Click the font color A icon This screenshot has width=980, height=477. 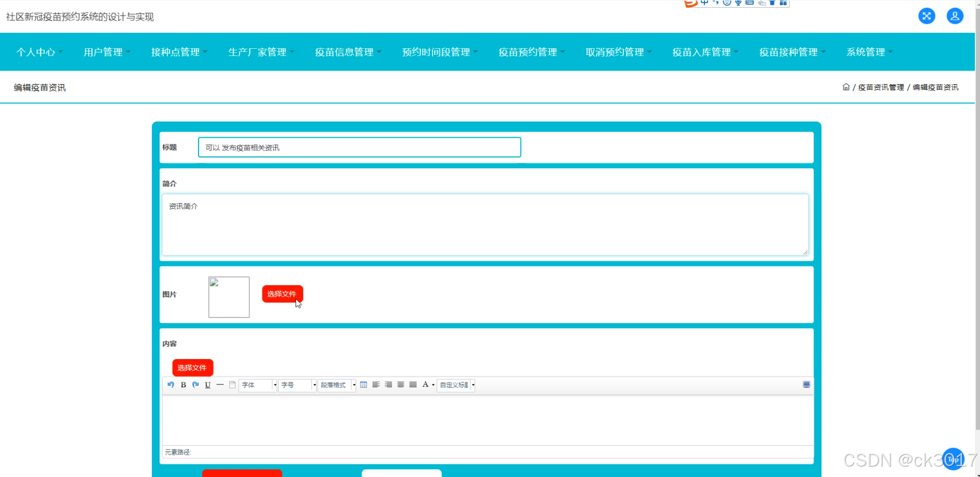[x=425, y=385]
